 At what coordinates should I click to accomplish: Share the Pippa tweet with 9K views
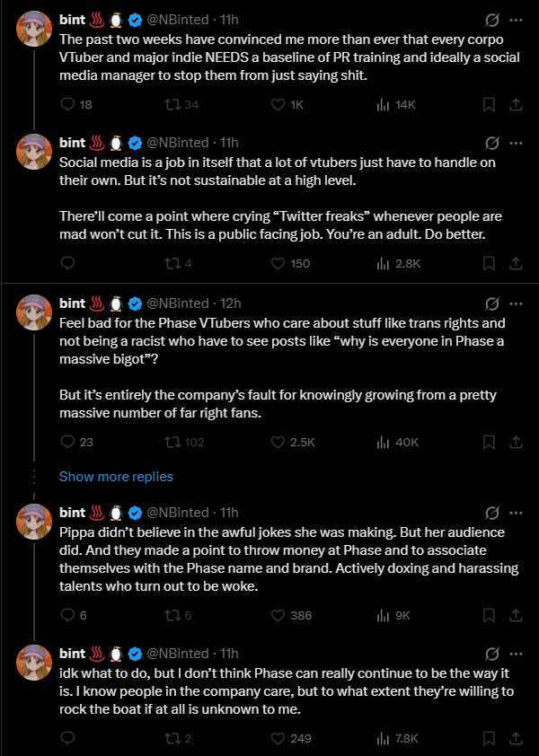coord(516,615)
